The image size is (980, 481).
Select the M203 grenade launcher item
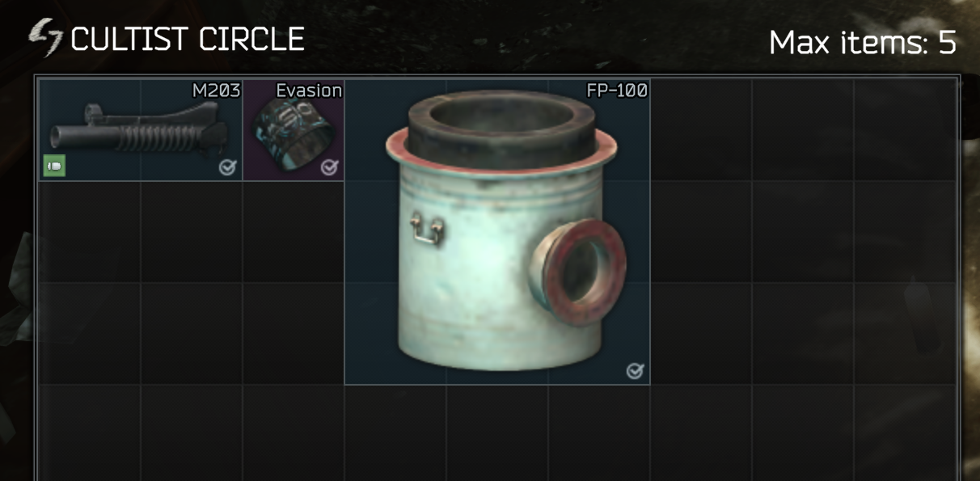click(x=141, y=130)
